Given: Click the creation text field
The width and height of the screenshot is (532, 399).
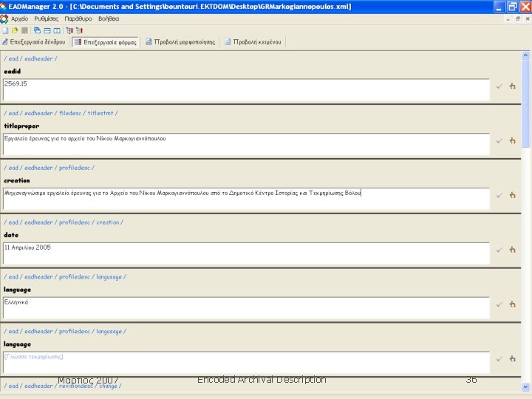Looking at the screenshot, I should (x=246, y=199).
